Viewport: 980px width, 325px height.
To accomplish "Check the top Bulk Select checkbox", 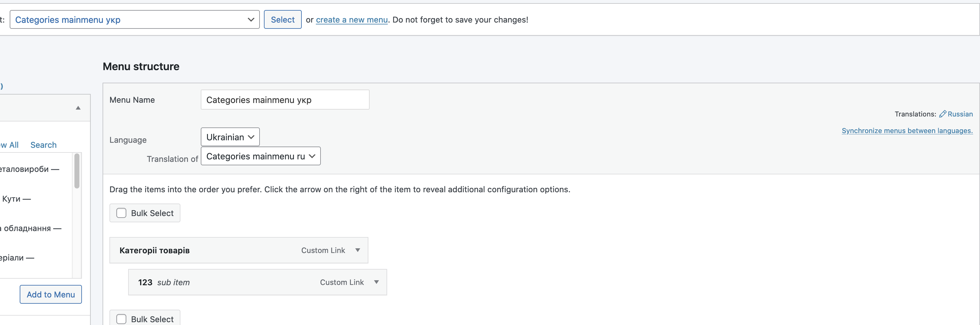I will coord(121,213).
